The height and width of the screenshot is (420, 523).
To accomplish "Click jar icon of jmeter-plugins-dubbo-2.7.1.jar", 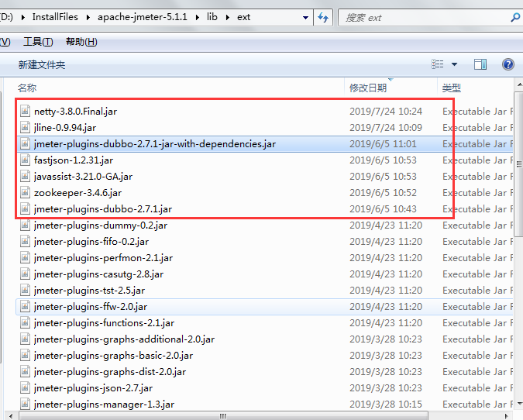I will [x=25, y=208].
